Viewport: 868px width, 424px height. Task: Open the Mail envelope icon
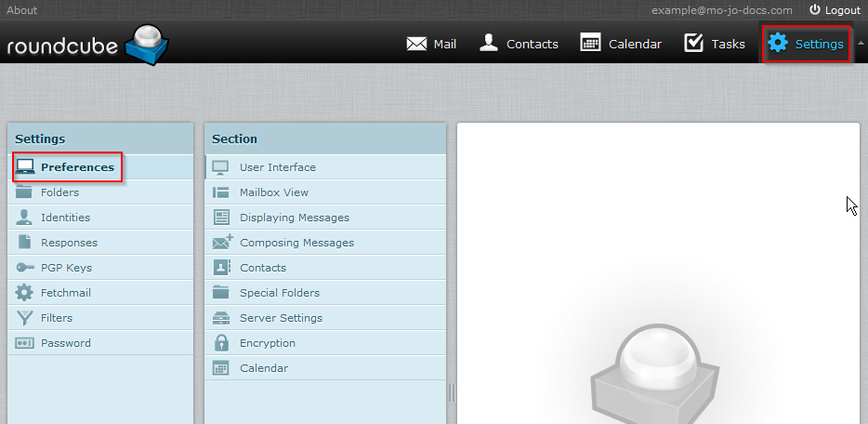416,44
